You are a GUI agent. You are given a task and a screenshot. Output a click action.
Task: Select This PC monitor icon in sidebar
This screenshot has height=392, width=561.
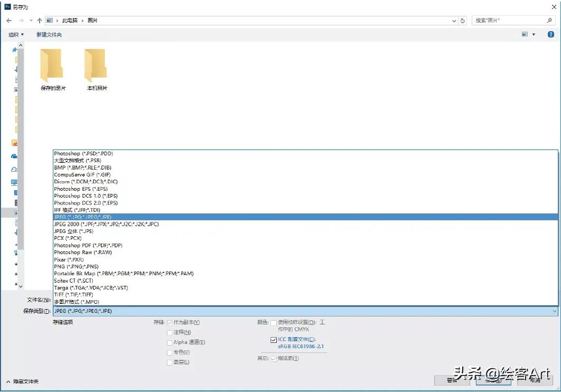(x=14, y=182)
